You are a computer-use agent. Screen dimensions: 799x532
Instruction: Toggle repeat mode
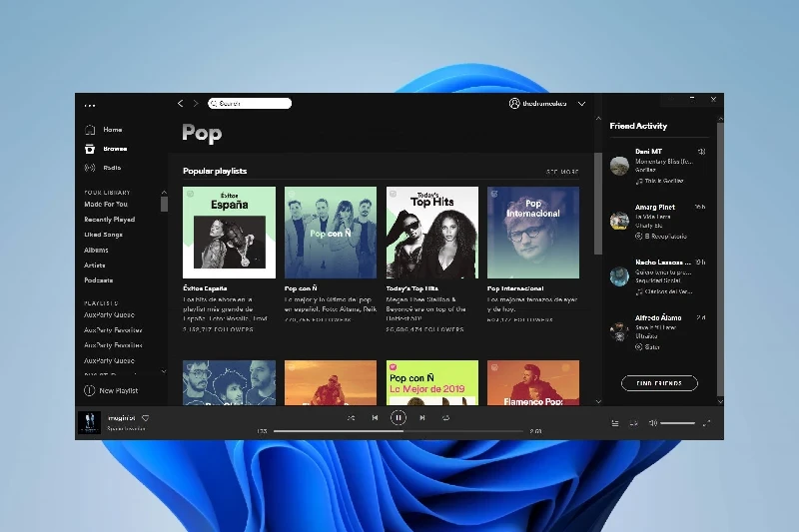tap(445, 418)
